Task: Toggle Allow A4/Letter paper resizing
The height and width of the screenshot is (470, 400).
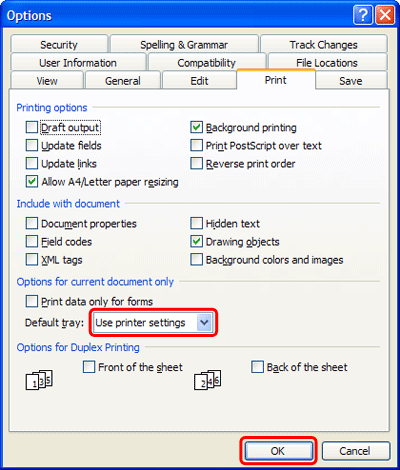Action: tap(32, 182)
